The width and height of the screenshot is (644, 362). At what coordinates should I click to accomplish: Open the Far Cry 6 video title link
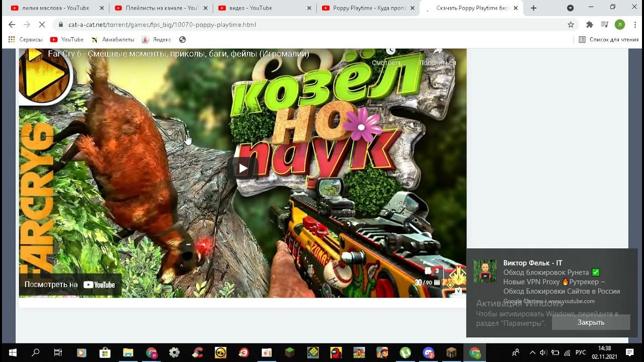(x=179, y=54)
